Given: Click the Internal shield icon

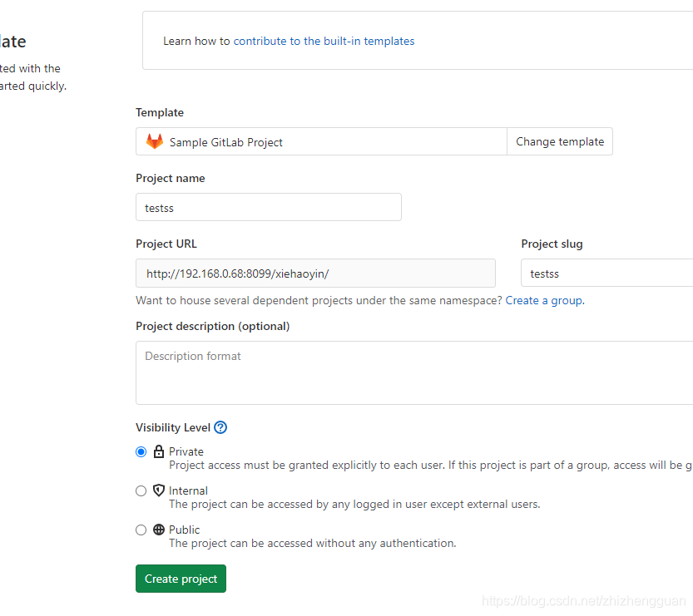Looking at the screenshot, I should click(x=159, y=490).
